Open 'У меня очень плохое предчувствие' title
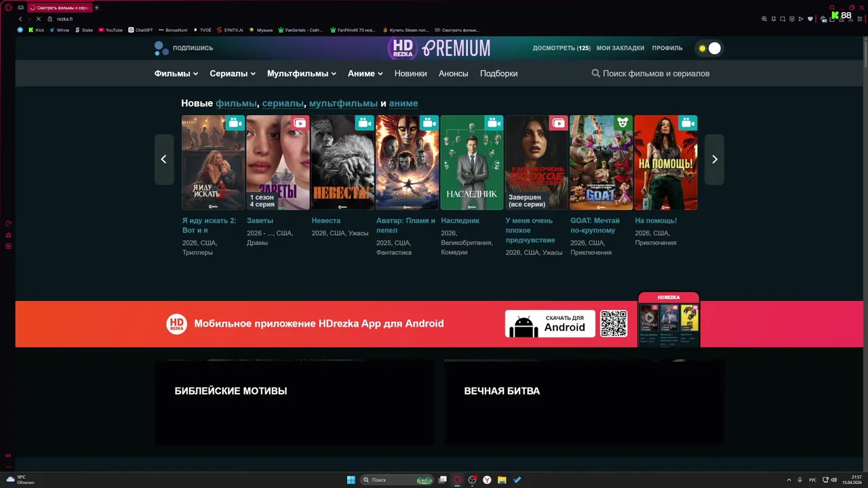The height and width of the screenshot is (488, 868). (x=530, y=230)
